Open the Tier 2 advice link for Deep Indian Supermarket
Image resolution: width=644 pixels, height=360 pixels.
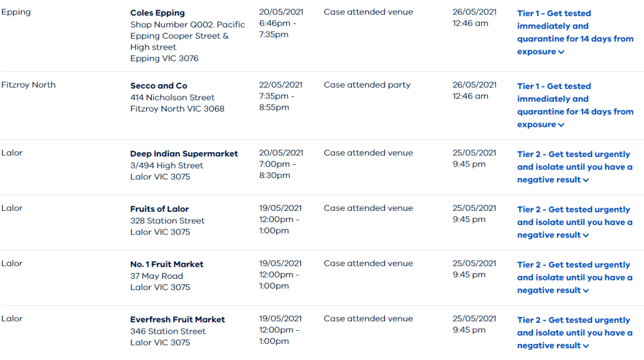575,167
